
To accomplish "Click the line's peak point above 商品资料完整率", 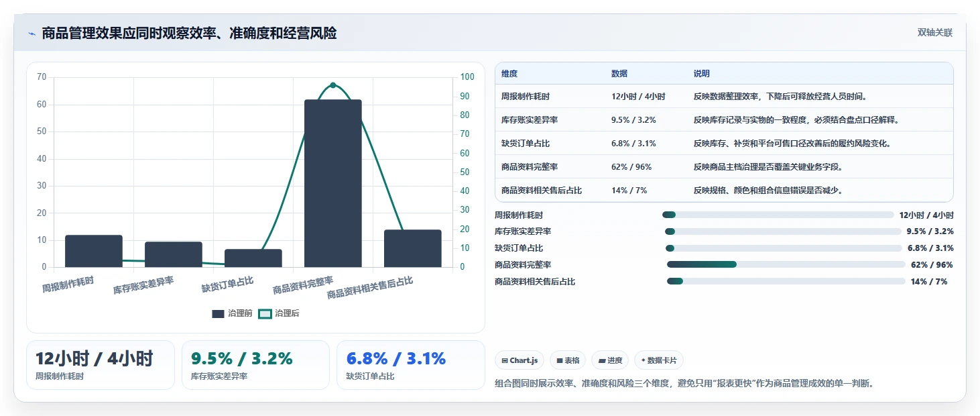I will click(333, 85).
